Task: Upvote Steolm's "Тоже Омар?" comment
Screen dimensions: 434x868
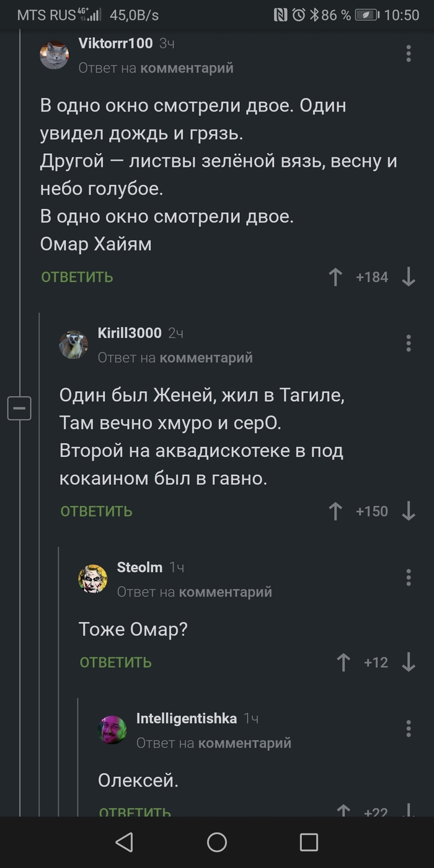Action: click(343, 663)
